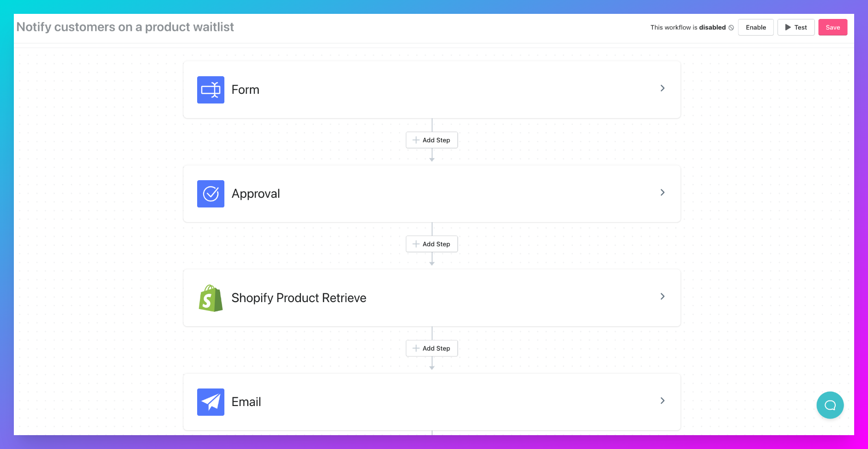Image resolution: width=868 pixels, height=449 pixels.
Task: Select the Shopify Product Retrieve step card
Action: pos(432,298)
